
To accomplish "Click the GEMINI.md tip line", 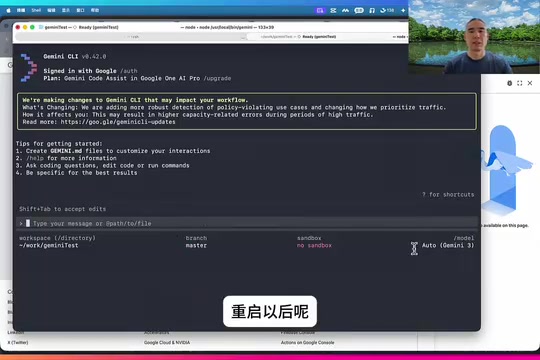I will 113,151.
